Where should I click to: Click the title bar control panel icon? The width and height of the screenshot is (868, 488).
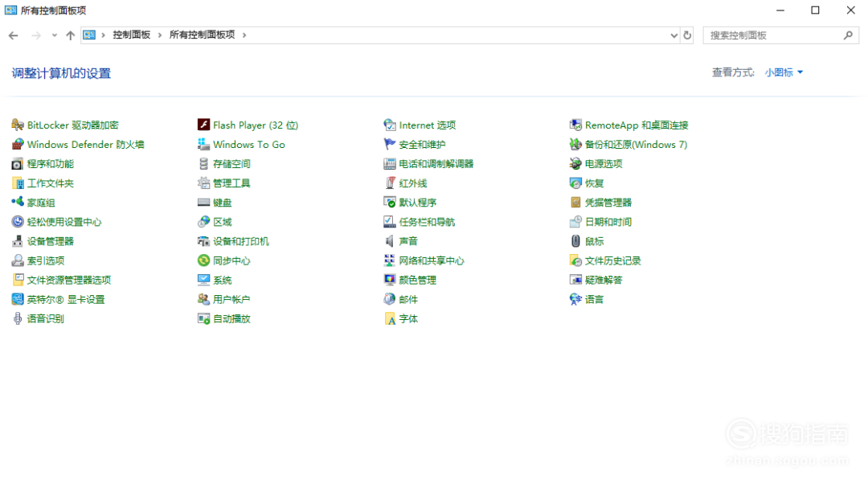[10, 10]
